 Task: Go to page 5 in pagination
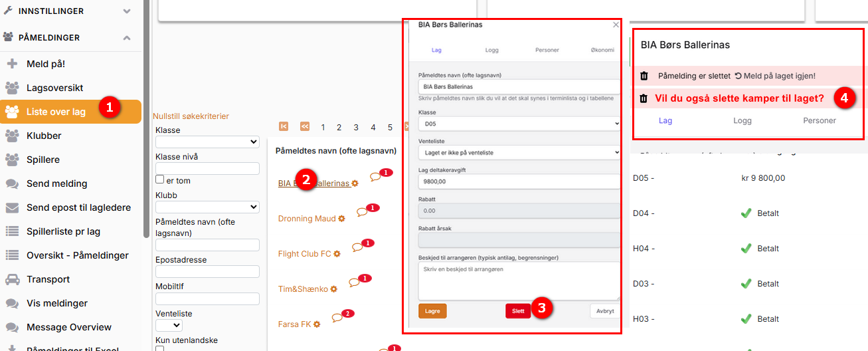click(x=390, y=127)
